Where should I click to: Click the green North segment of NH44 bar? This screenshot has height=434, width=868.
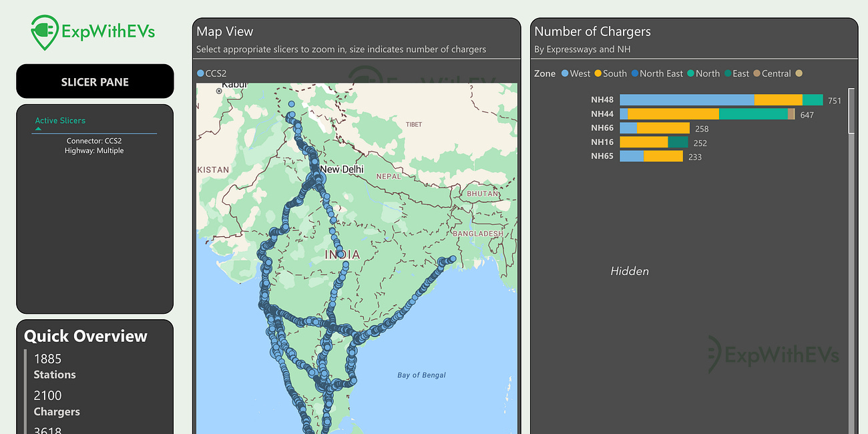(x=754, y=114)
